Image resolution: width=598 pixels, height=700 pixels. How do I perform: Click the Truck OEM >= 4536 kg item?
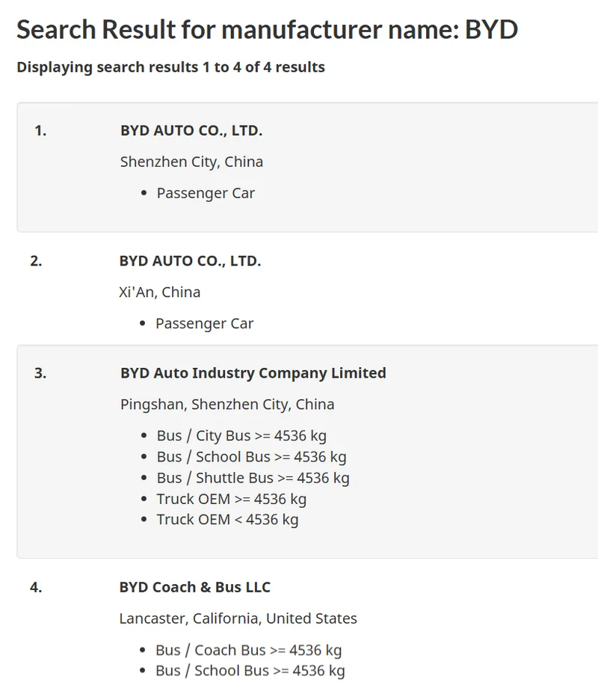[231, 499]
